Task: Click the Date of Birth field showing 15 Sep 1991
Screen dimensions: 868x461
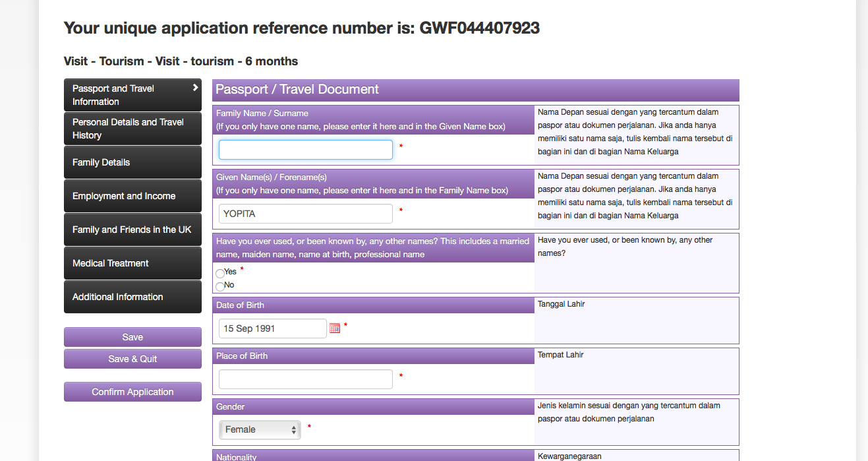Action: [272, 328]
